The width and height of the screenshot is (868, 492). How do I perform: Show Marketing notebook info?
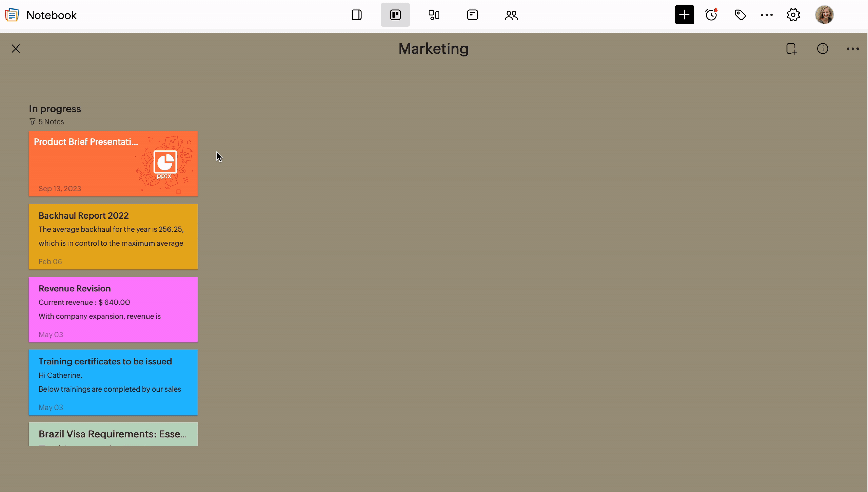(x=823, y=49)
